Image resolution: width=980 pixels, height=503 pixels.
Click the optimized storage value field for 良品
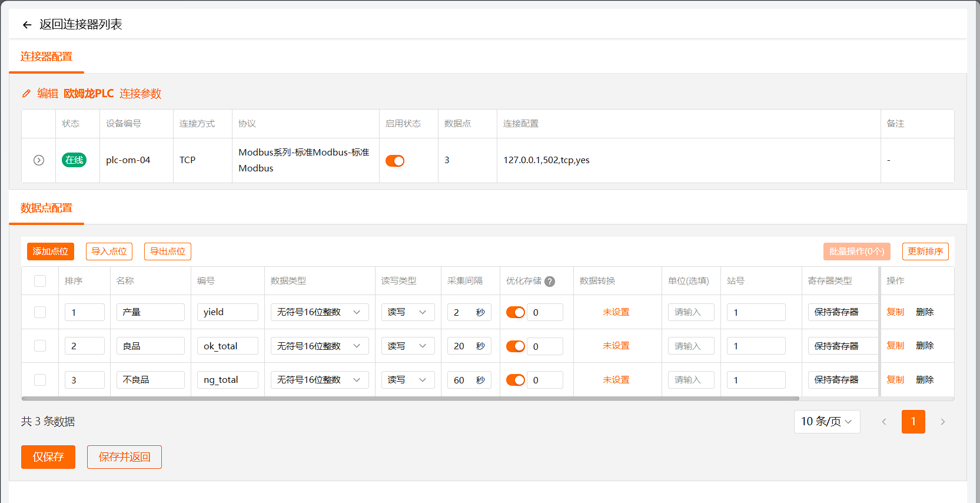click(545, 346)
